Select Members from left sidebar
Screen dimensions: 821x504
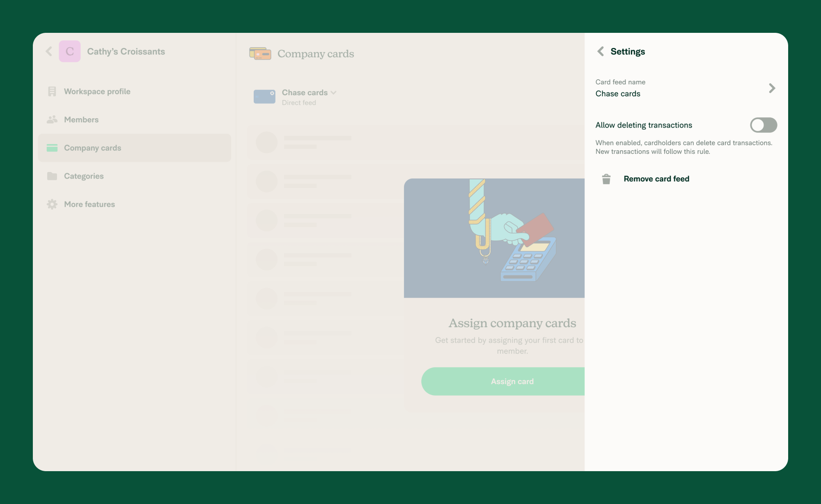point(82,119)
